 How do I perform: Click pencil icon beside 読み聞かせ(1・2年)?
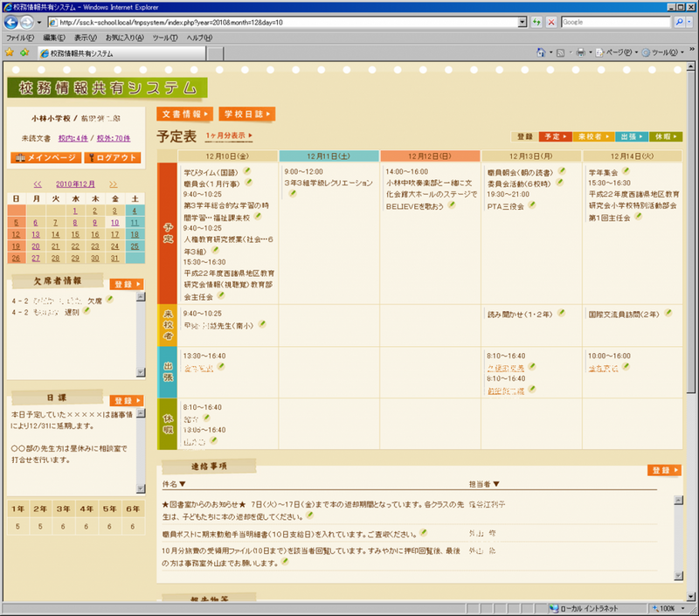tap(562, 313)
